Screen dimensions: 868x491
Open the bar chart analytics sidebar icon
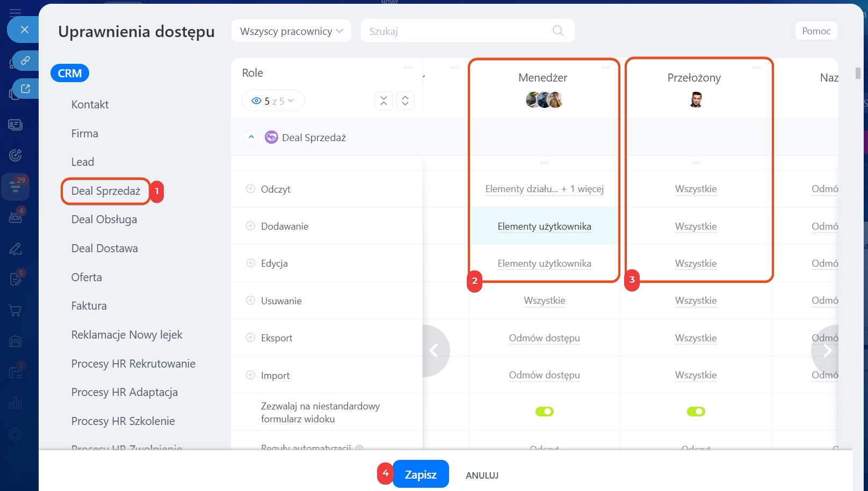[x=16, y=402]
